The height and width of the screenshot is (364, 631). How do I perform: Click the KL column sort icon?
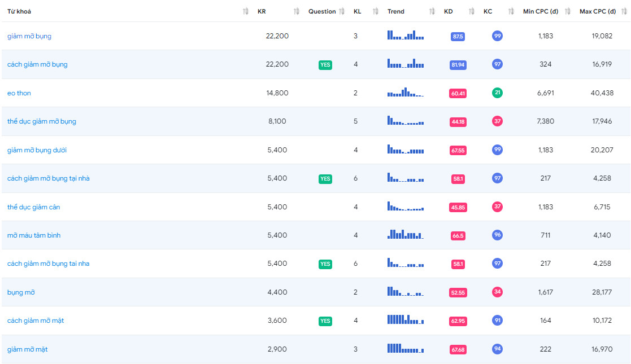(376, 11)
